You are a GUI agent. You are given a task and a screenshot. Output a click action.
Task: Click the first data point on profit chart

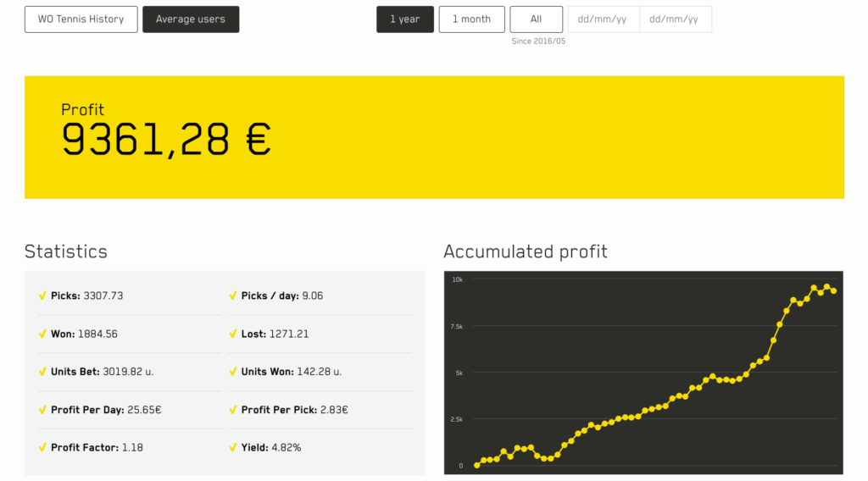pos(477,466)
